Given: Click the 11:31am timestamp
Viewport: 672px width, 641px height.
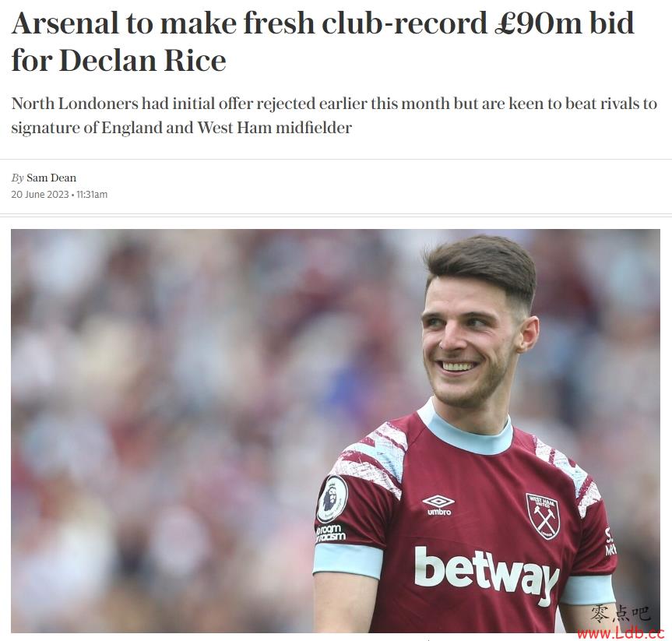Looking at the screenshot, I should (92, 194).
